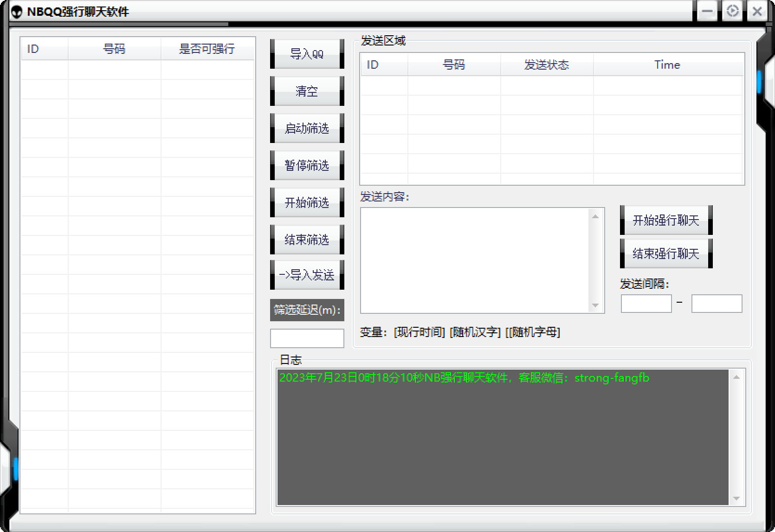Focus the first 发送间隔 input box
Screen dimensions: 775x532
click(x=646, y=304)
